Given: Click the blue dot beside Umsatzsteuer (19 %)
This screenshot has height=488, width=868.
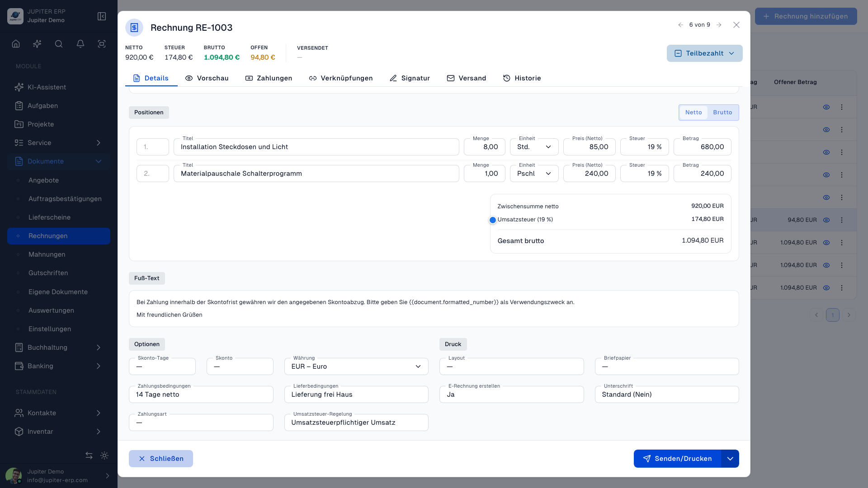Looking at the screenshot, I should tap(493, 220).
